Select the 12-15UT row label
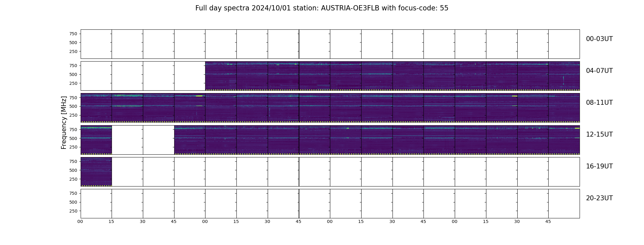Screen dimensions: 644x245 tap(599, 134)
